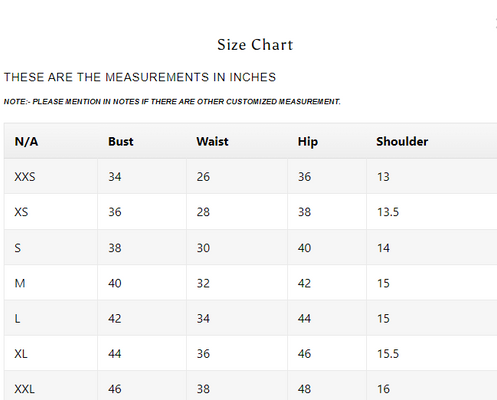The width and height of the screenshot is (497, 400).
Task: Click the Hip column header
Action: (308, 142)
